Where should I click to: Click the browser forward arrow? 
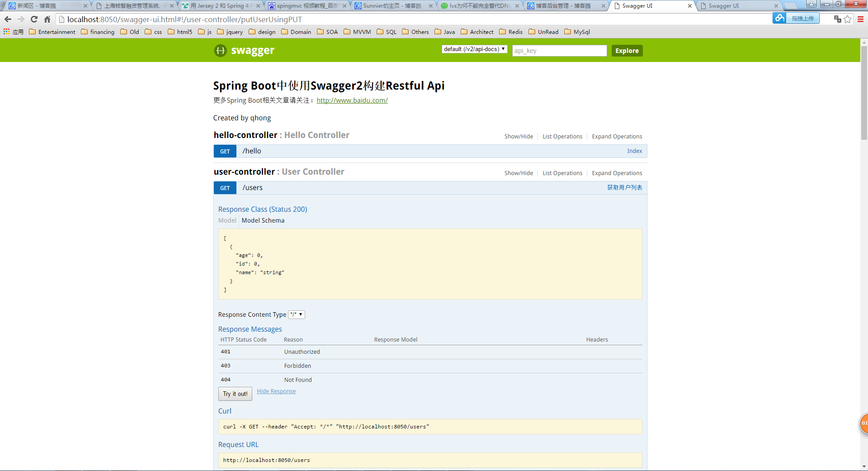coord(21,19)
